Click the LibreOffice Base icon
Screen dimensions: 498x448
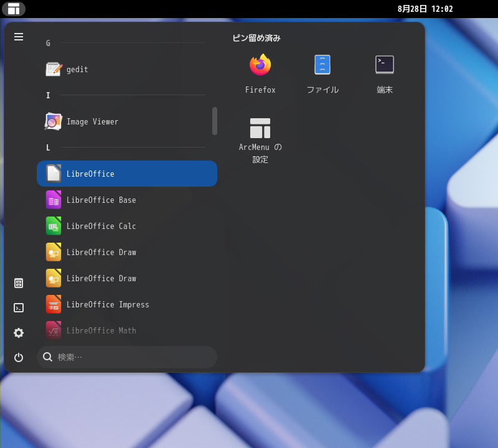tap(54, 200)
